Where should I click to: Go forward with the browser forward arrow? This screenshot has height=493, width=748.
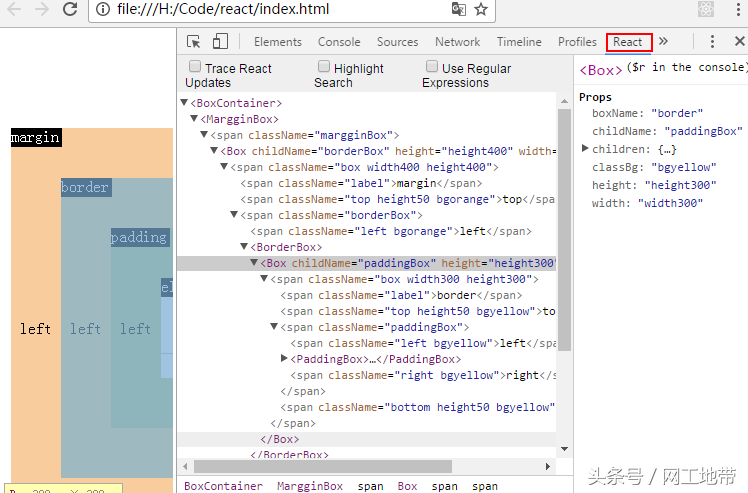pyautogui.click(x=42, y=9)
